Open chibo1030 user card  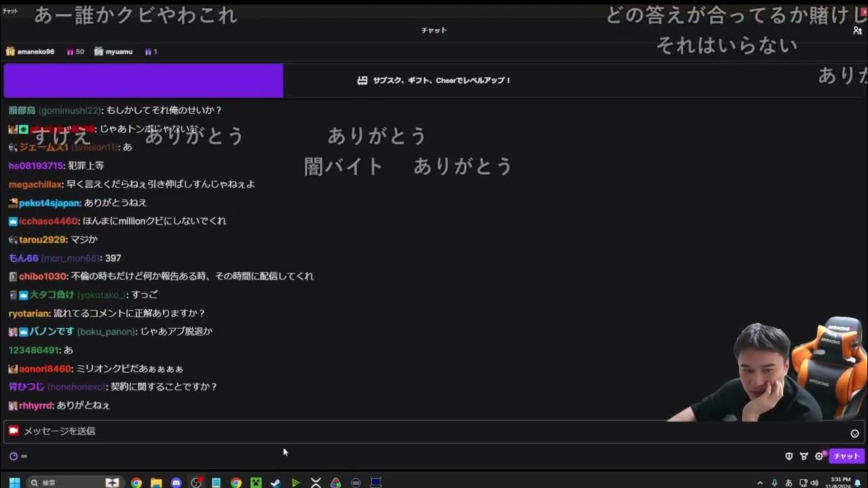43,277
